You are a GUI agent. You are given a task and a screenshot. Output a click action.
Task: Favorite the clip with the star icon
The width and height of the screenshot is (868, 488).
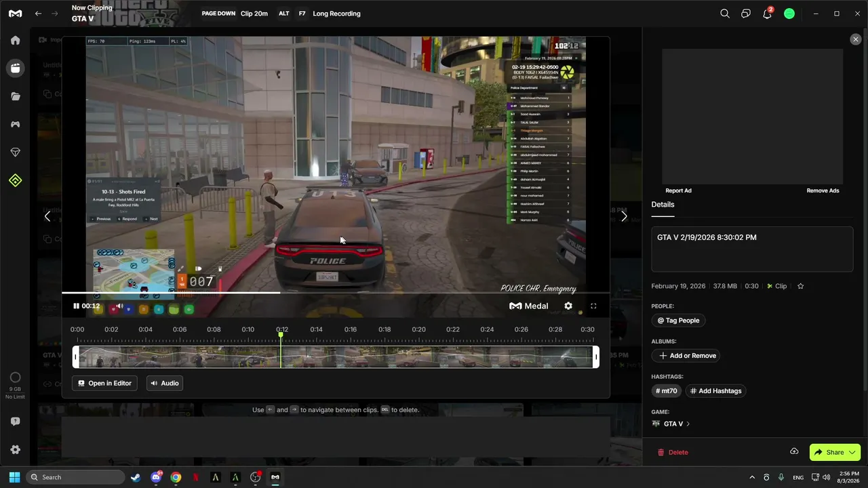[x=800, y=286]
